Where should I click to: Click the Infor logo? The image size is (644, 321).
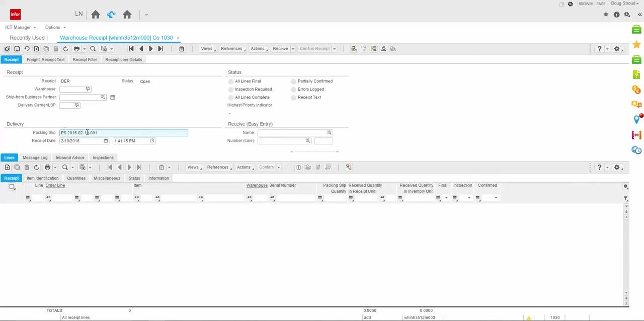15,15
